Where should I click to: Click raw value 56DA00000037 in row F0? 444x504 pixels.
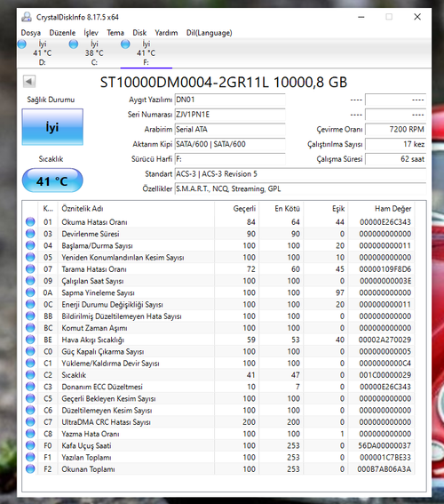coord(385,445)
